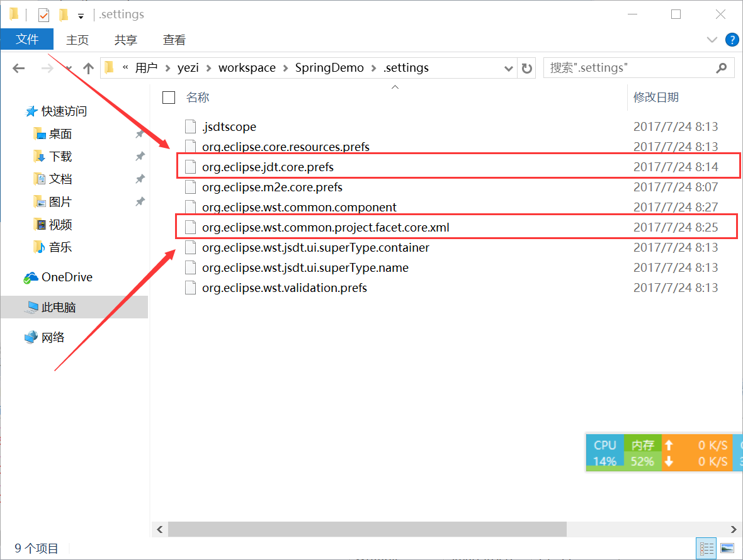Refresh the folder using the refresh icon
The height and width of the screenshot is (560, 743).
pyautogui.click(x=527, y=67)
